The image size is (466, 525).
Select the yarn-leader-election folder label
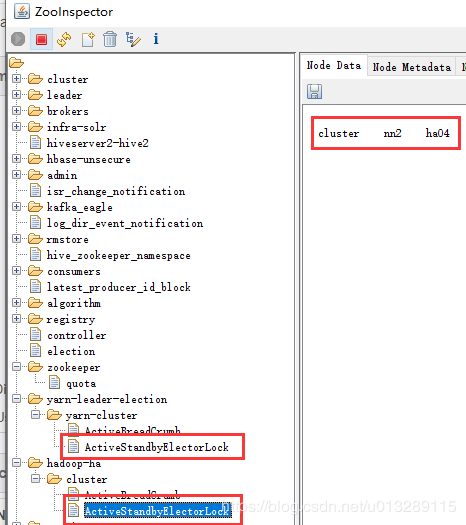pos(107,399)
